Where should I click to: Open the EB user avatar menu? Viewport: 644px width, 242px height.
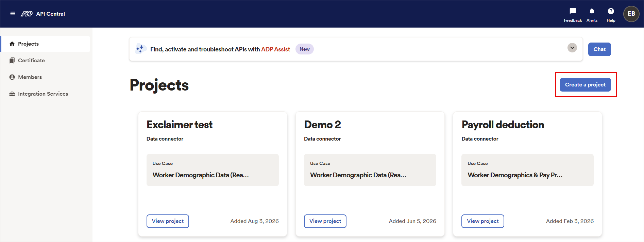click(631, 14)
